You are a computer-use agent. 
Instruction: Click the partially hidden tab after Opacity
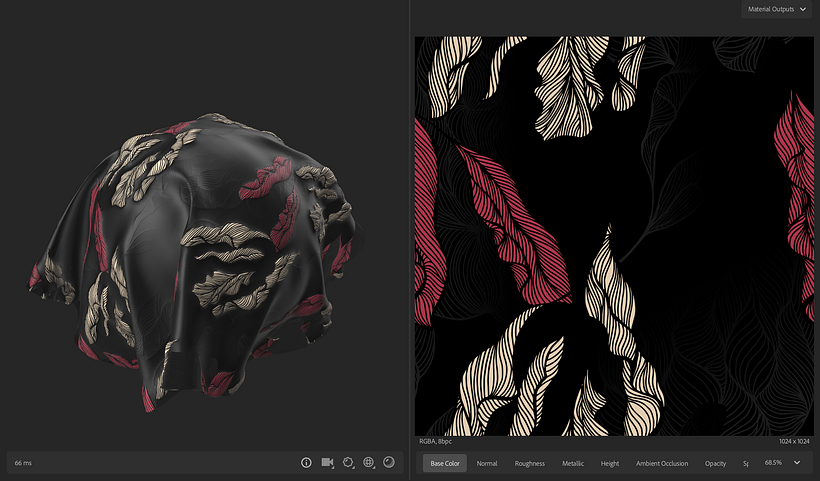click(746, 463)
